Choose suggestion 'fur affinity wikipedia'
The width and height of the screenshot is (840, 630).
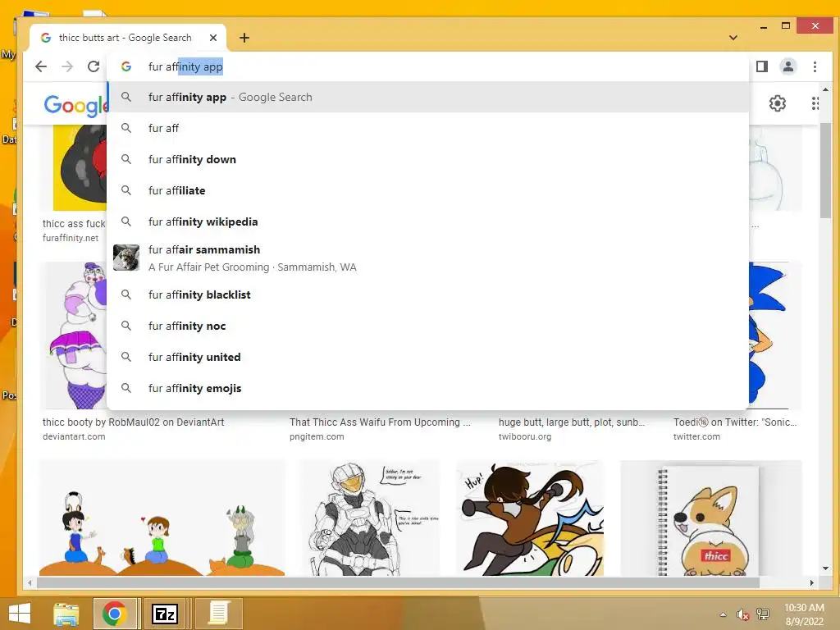point(427,221)
